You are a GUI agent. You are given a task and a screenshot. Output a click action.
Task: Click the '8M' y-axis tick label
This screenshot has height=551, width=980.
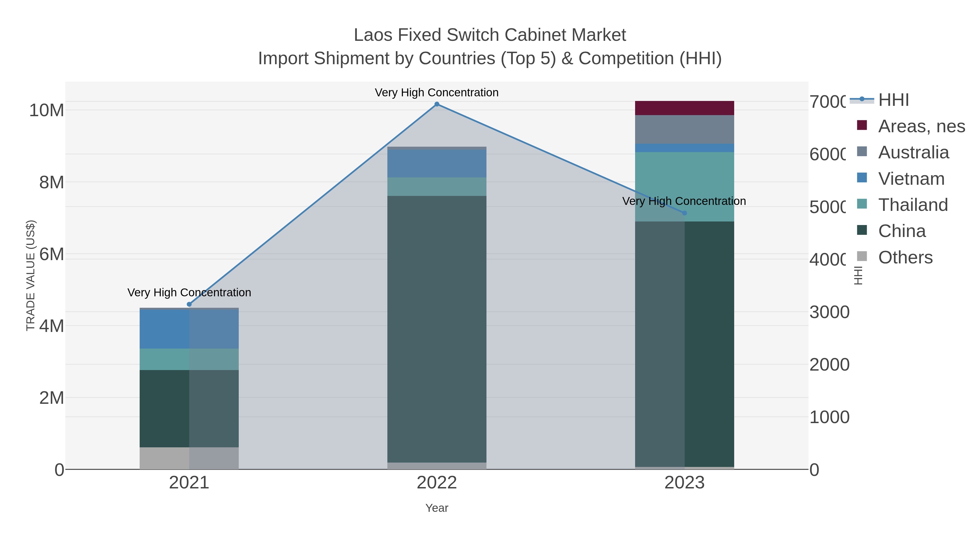pyautogui.click(x=51, y=182)
